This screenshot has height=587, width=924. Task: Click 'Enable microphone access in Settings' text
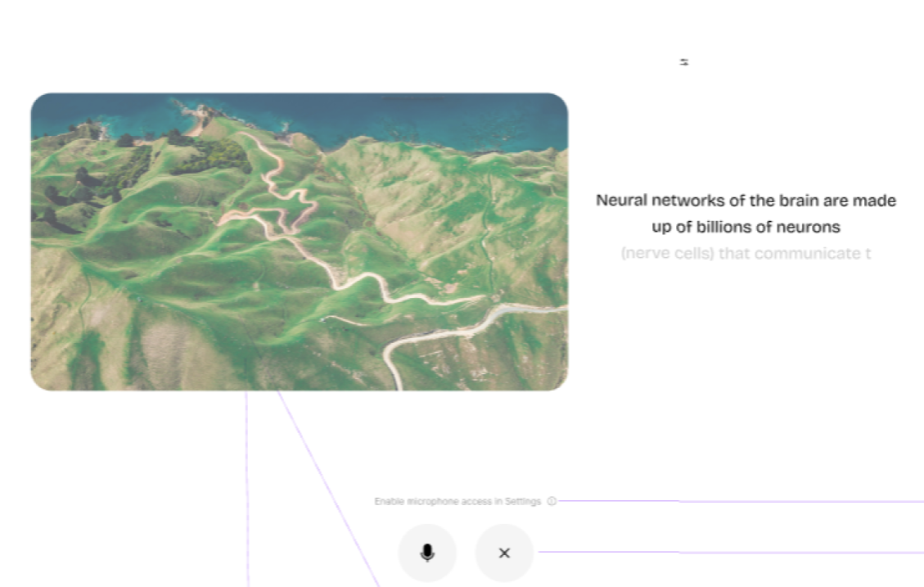click(x=457, y=501)
